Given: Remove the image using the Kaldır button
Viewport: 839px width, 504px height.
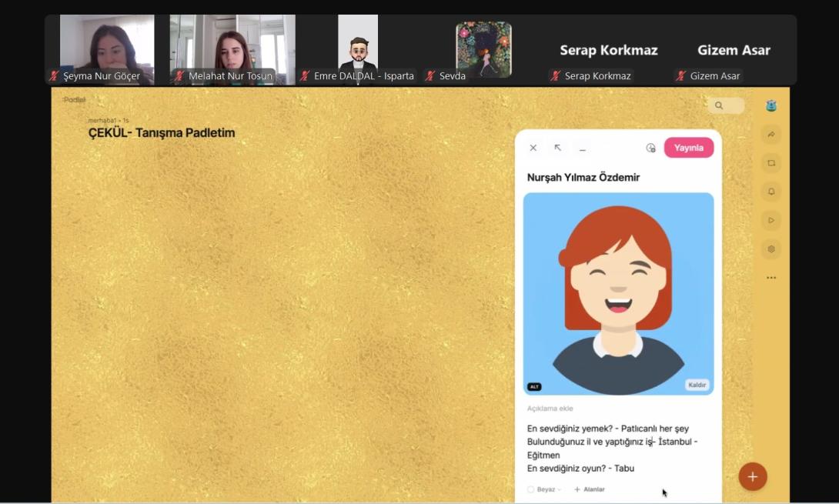Looking at the screenshot, I should pos(697,385).
